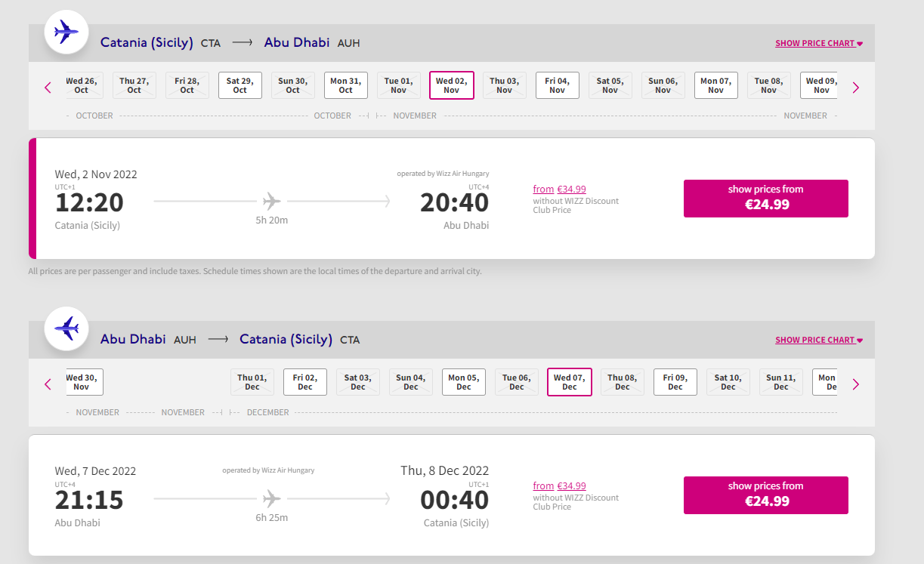Select Mon 05, Dec return date
Screen dimensions: 924x564
[464, 382]
